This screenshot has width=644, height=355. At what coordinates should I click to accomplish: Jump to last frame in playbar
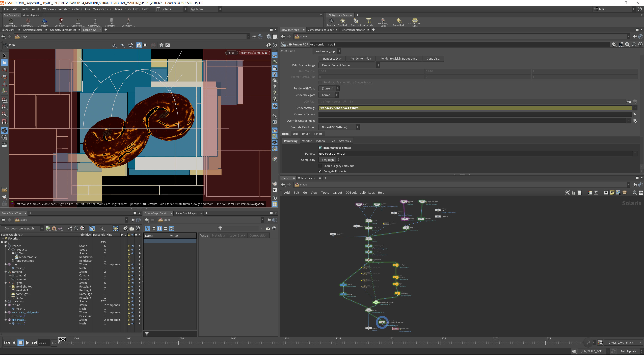35,343
